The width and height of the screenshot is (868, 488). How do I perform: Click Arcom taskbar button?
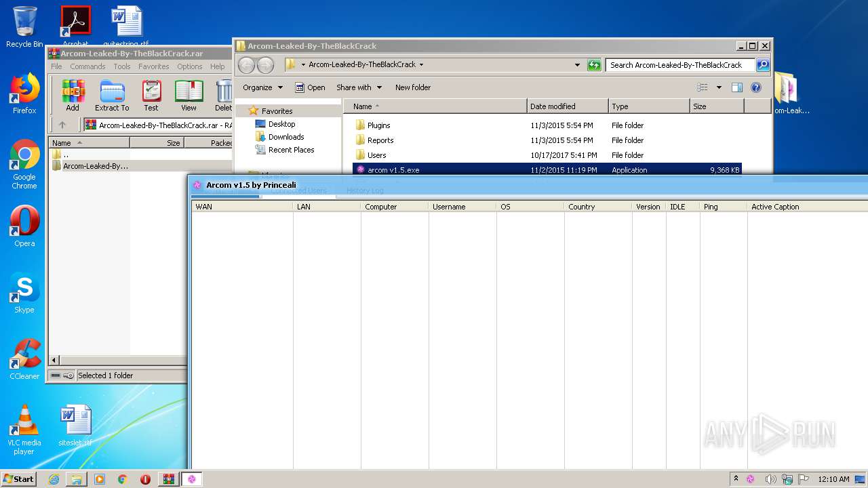click(x=192, y=479)
